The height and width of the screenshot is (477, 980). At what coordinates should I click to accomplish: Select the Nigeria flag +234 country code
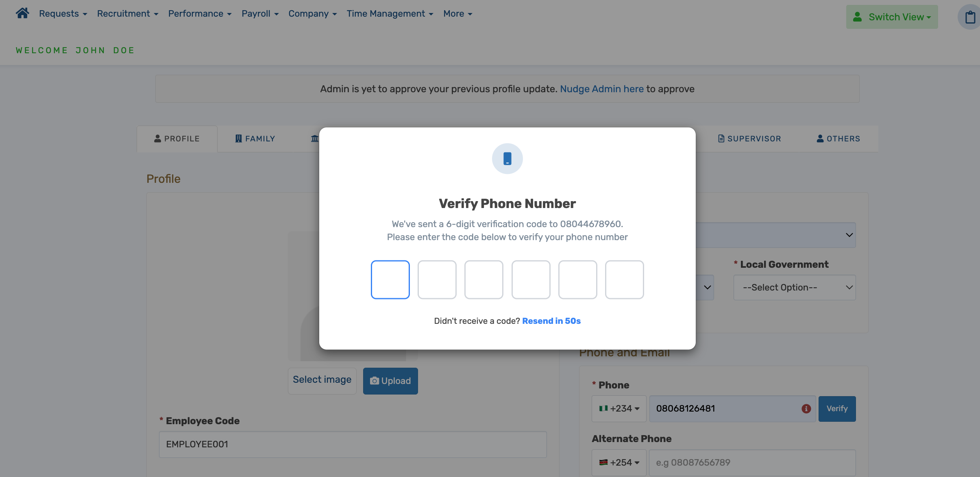tap(619, 409)
